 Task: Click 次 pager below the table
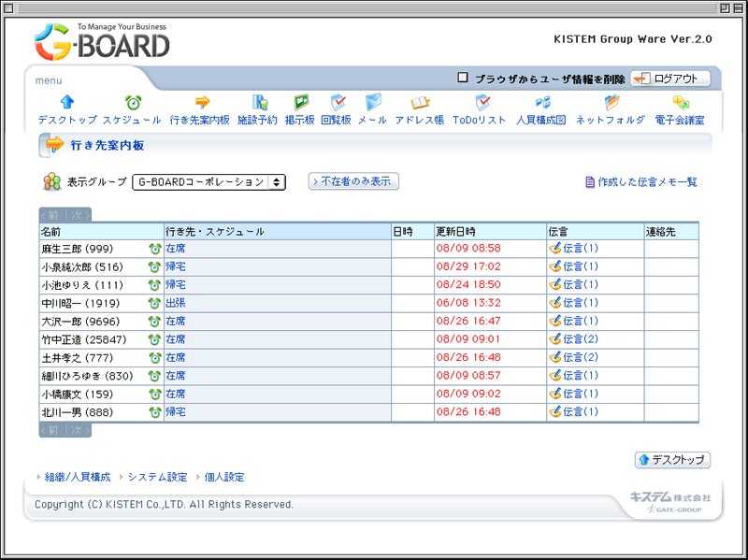pyautogui.click(x=79, y=430)
